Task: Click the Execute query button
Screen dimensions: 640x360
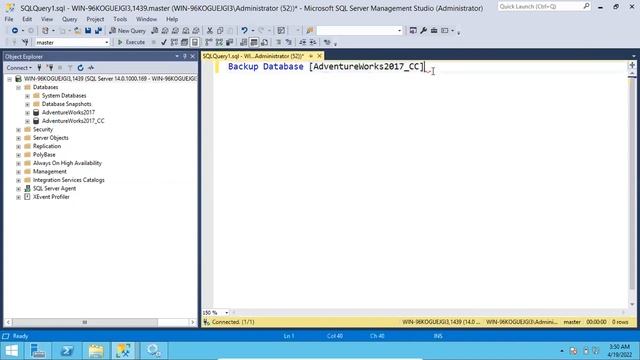Action: click(x=131, y=42)
